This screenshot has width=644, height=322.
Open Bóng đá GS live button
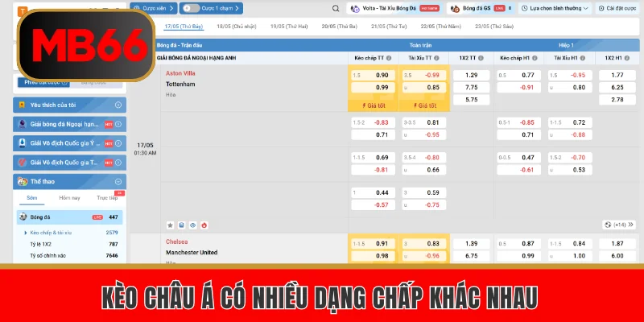(481, 8)
